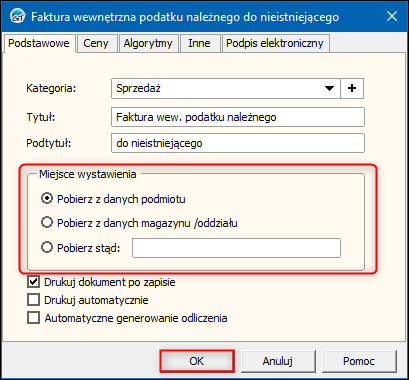Switch to the Ceny tab

tap(96, 43)
